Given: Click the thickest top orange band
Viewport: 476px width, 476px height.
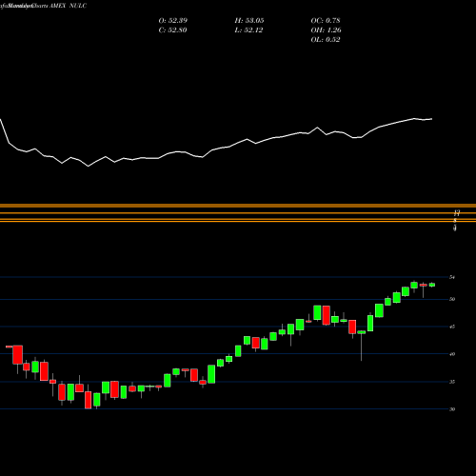Looking at the screenshot, I should (238, 206).
